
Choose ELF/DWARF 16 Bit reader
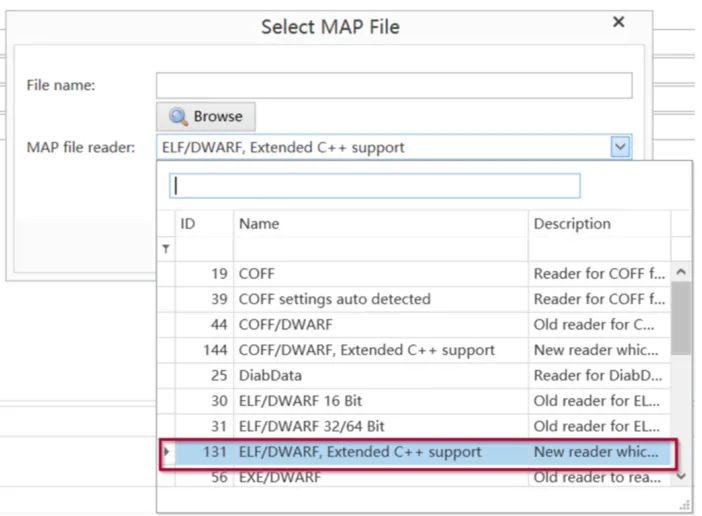pos(414,401)
